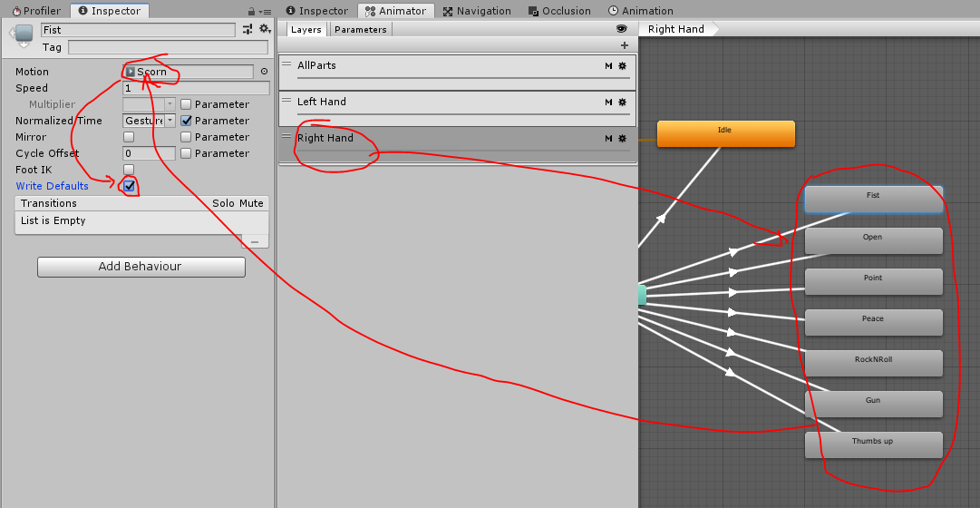Select the Thumbs up state node
The width and height of the screenshot is (980, 508).
[874, 444]
